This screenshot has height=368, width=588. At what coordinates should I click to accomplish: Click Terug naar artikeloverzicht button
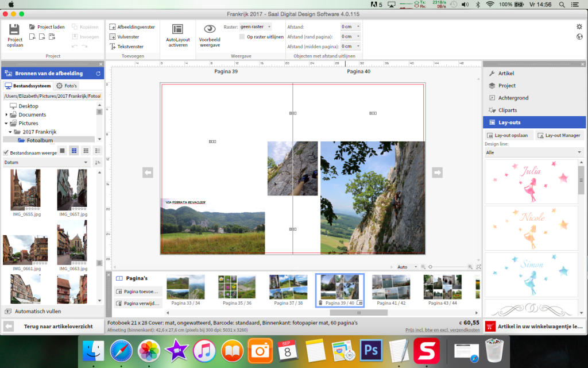(x=57, y=326)
